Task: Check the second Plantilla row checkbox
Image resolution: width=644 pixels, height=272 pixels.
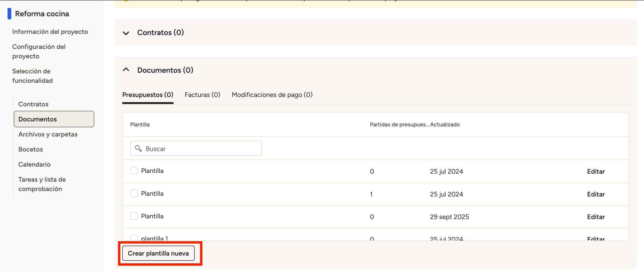Action: [x=134, y=193]
